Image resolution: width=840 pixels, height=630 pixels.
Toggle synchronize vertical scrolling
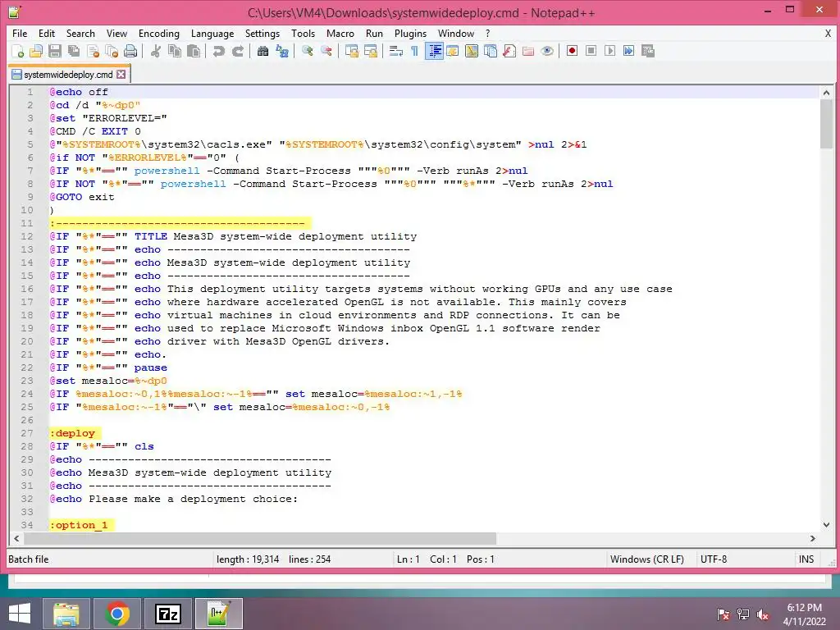(x=352, y=51)
